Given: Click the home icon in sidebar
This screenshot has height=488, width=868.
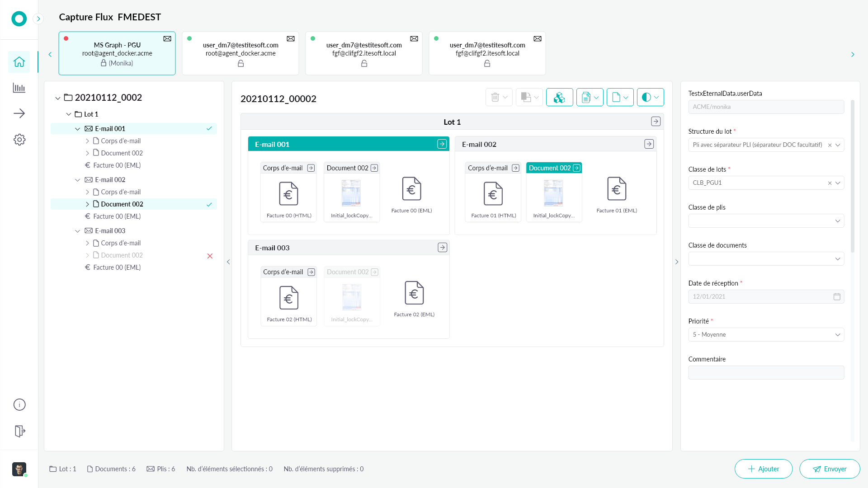Looking at the screenshot, I should 19,62.
